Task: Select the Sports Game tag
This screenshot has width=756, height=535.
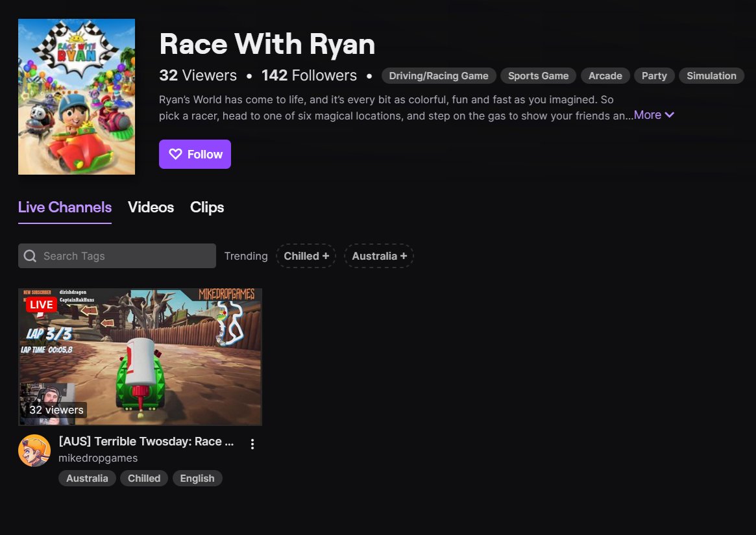Action: (x=538, y=76)
